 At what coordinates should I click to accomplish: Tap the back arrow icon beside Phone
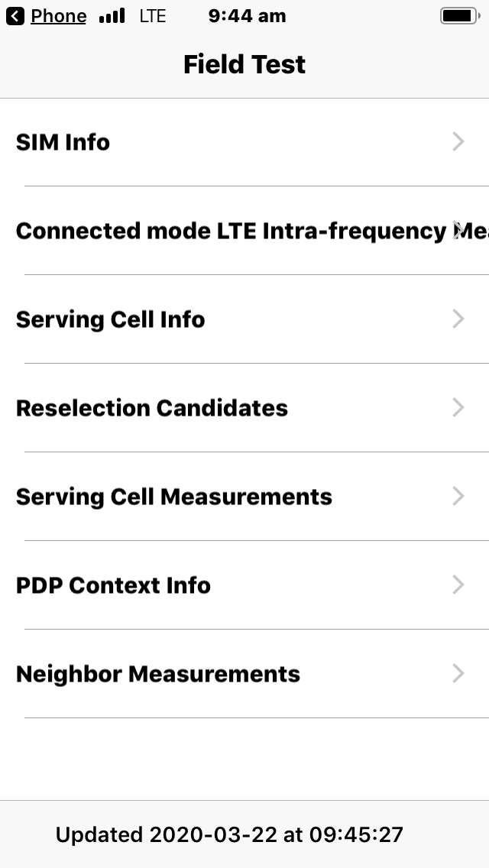(15, 16)
